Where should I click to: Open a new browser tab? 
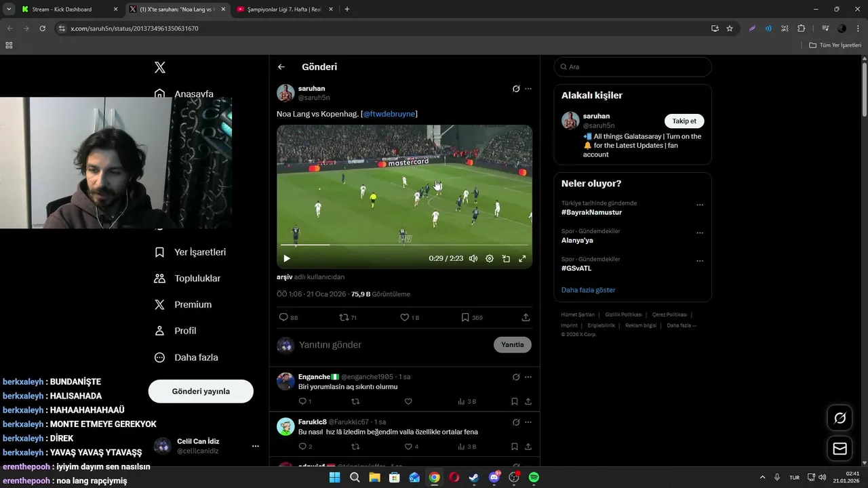(347, 9)
